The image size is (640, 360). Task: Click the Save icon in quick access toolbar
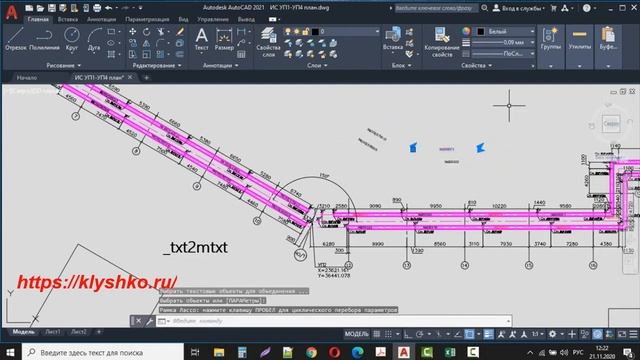click(51, 8)
